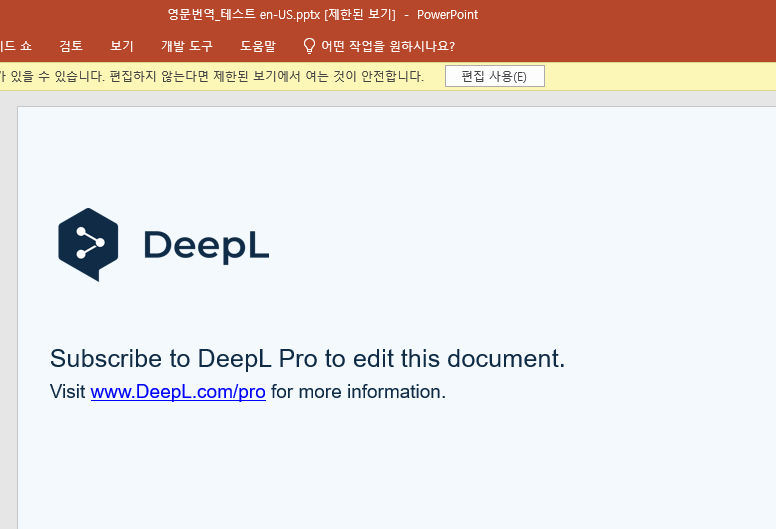This screenshot has height=529, width=776.
Task: Switch to the 보기 ribbon tab
Action: pyautogui.click(x=122, y=46)
